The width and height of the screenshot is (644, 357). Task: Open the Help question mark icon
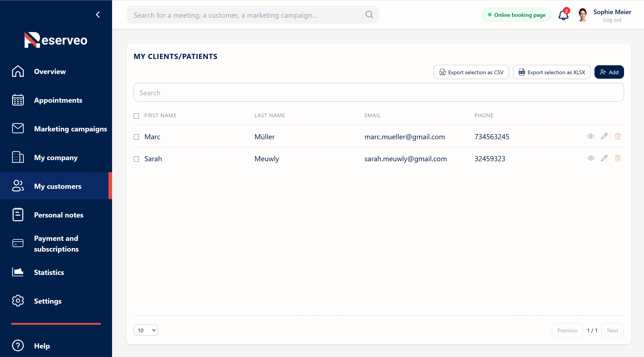[x=18, y=346]
